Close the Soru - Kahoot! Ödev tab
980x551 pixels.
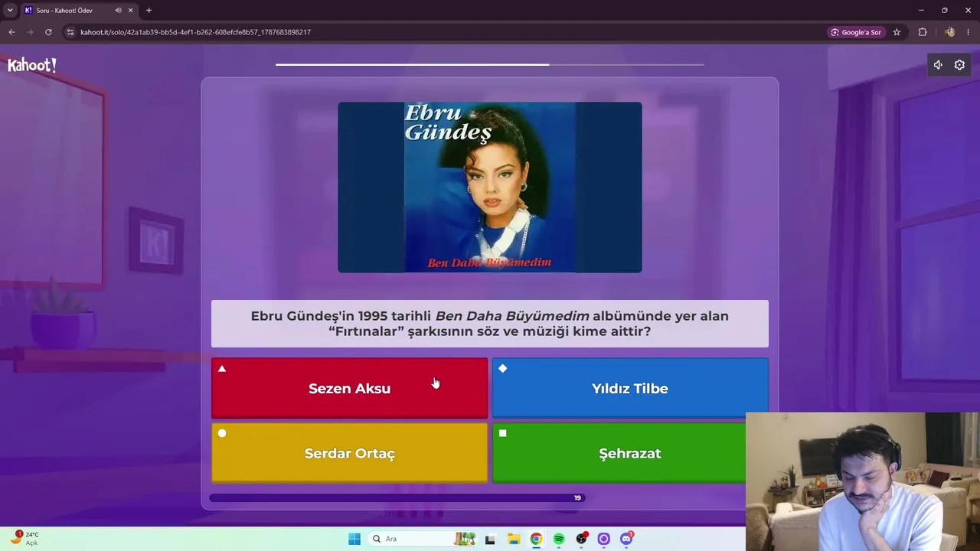pos(130,11)
